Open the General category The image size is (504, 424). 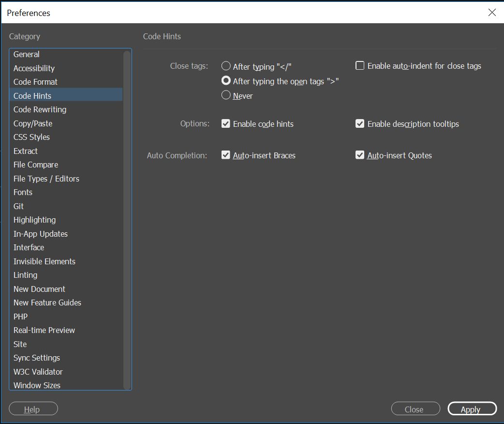pos(27,54)
